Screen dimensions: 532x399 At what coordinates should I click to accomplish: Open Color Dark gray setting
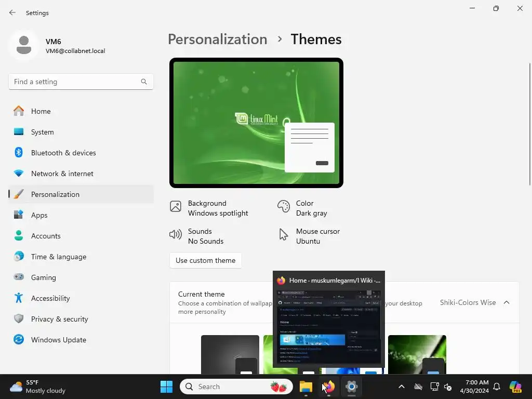pyautogui.click(x=303, y=208)
